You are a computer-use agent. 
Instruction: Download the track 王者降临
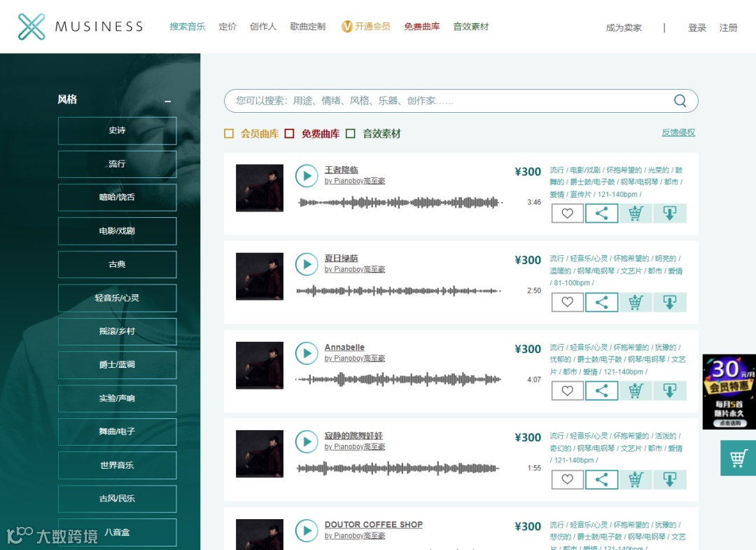click(670, 213)
